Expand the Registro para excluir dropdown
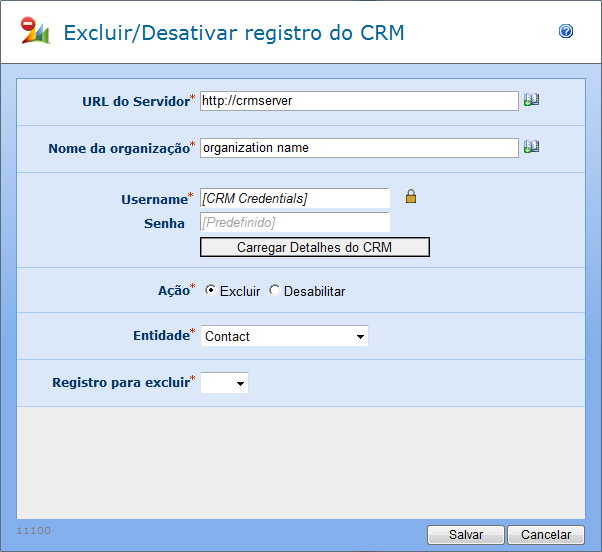The height and width of the screenshot is (552, 602). point(225,383)
